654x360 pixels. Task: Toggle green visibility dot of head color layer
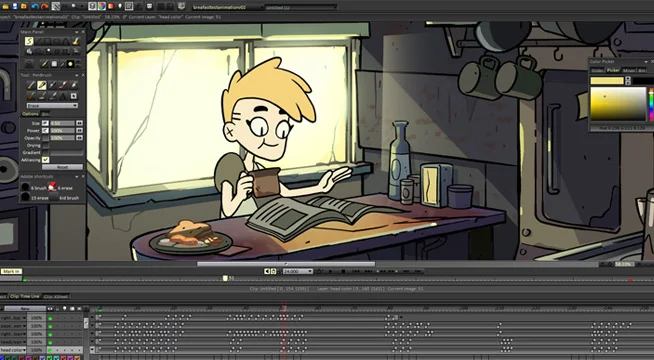pos(50,350)
